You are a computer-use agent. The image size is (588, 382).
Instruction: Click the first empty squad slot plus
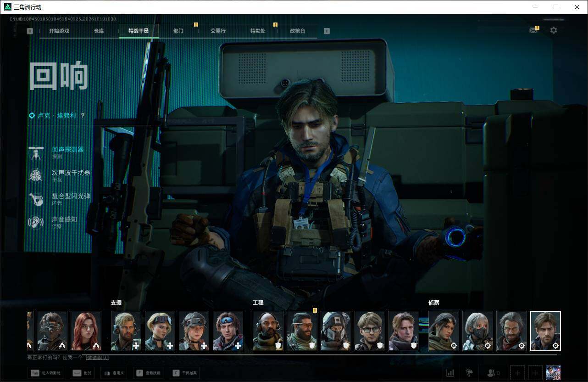[517, 373]
